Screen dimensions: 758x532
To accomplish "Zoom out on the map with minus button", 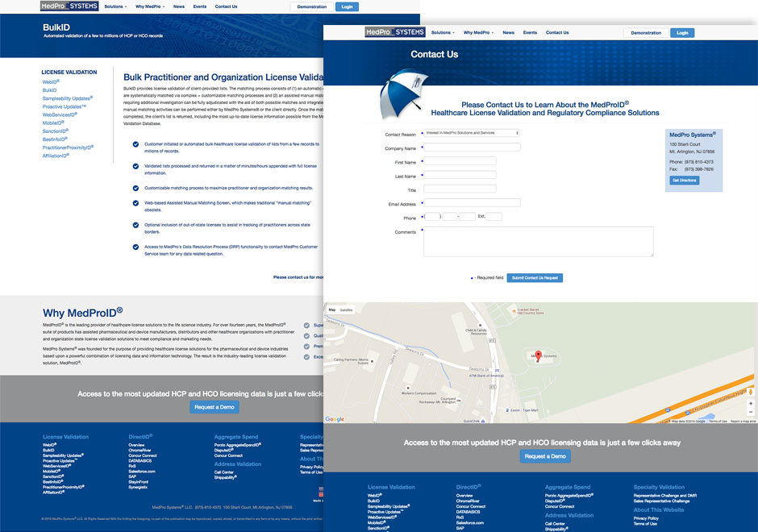I will [x=751, y=412].
